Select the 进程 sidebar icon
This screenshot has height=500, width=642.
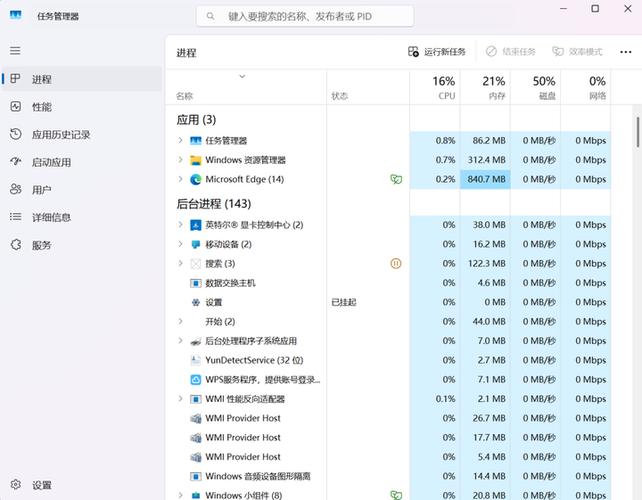(x=16, y=79)
